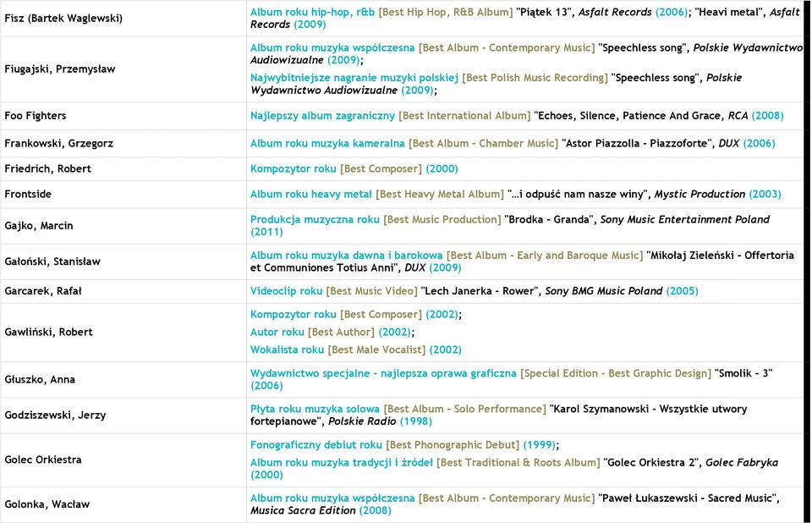Open 'Album roku muzyka współczesna' link in Fiugajski row
This screenshot has width=812, height=523.
pos(332,47)
